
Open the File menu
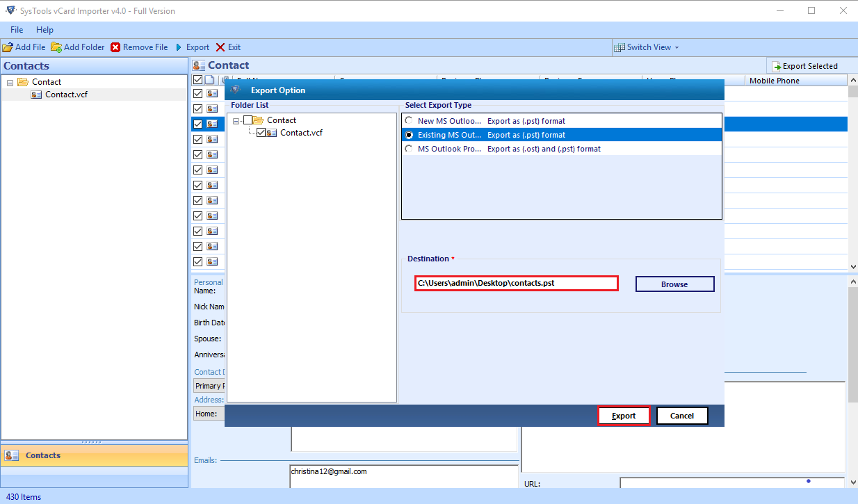17,30
